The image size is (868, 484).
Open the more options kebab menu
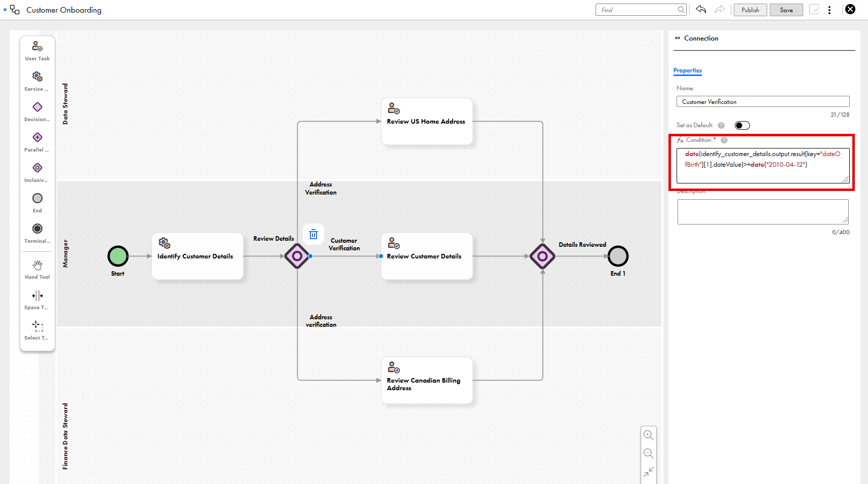[x=830, y=10]
